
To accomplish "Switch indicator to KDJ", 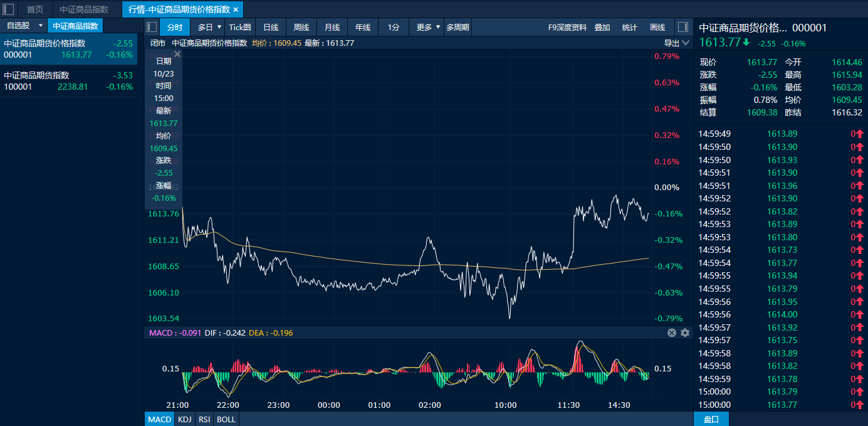I will 184,419.
